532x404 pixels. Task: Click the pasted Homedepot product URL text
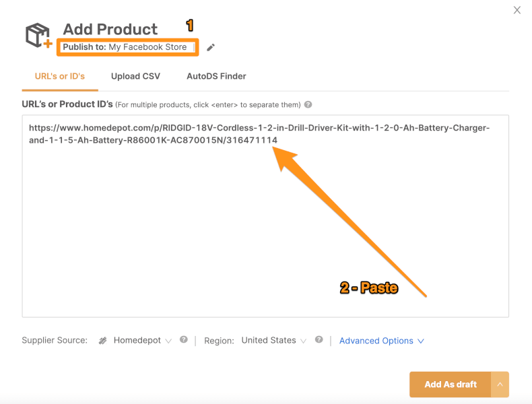coord(259,134)
